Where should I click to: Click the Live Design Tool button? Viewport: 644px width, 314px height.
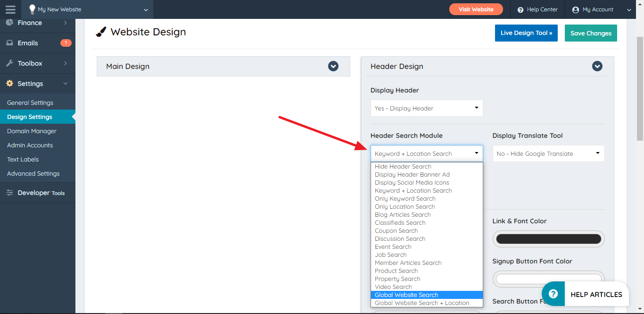coord(526,33)
